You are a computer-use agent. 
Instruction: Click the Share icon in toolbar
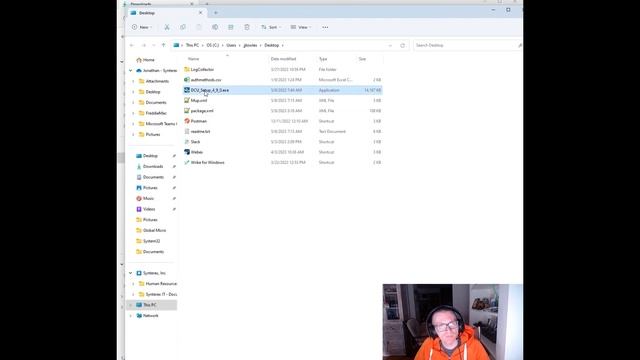[x=231, y=27]
